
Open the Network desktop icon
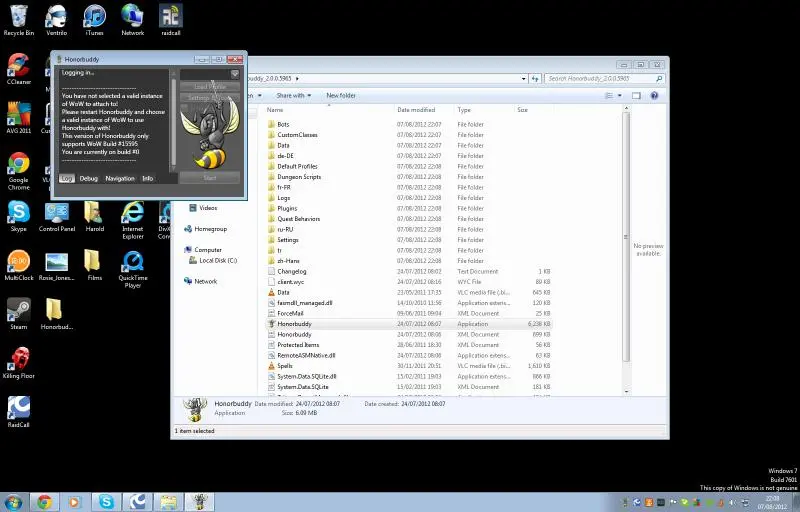pos(133,20)
